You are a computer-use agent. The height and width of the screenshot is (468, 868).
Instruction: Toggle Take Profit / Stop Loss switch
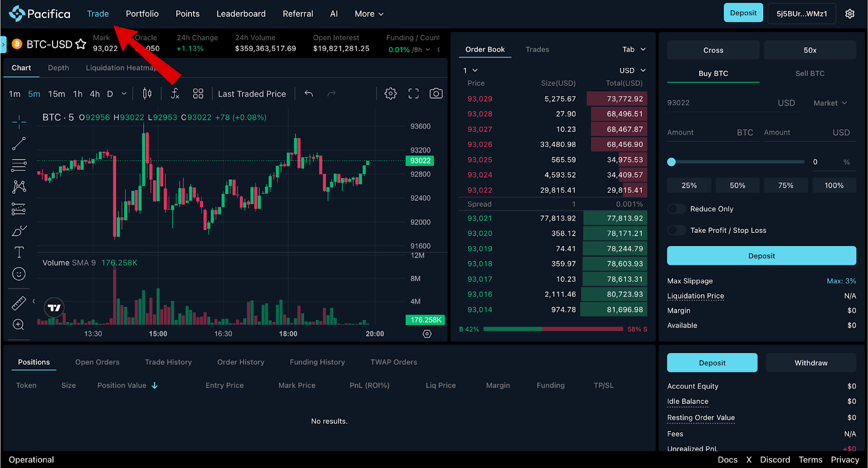(x=676, y=230)
